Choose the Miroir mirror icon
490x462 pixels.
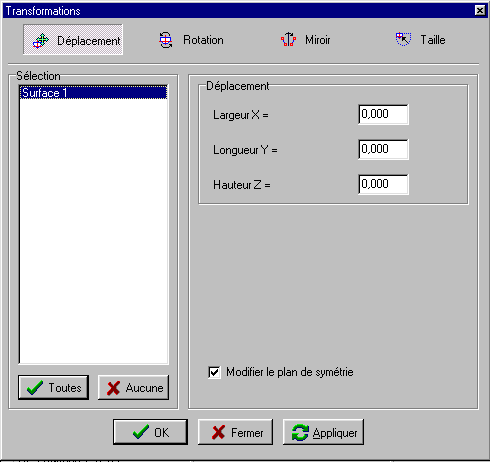[x=288, y=40]
